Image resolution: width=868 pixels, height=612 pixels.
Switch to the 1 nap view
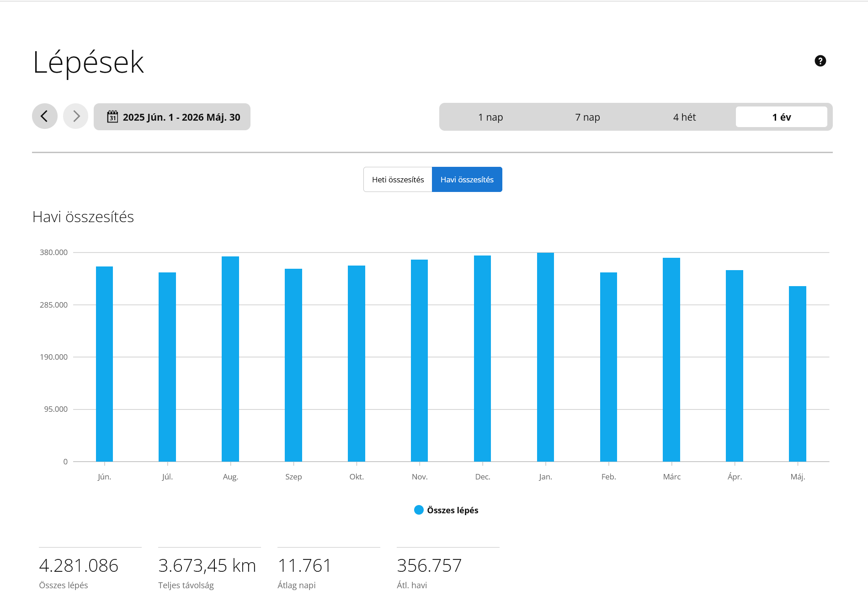490,117
